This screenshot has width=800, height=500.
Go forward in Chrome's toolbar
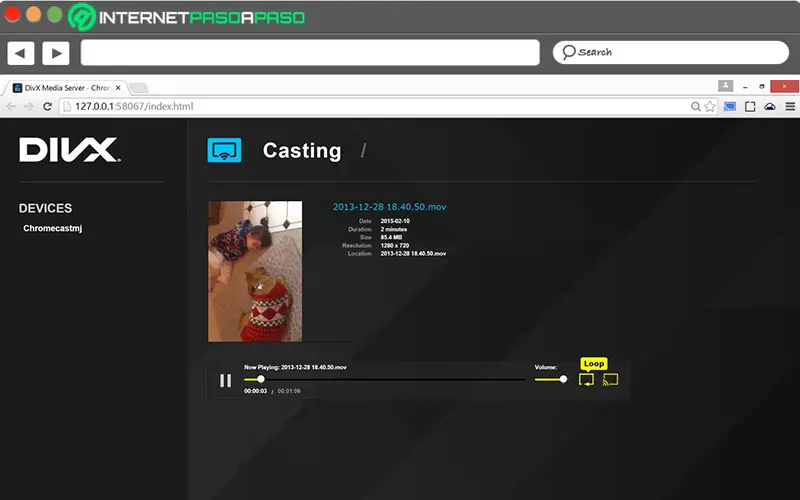tap(29, 106)
